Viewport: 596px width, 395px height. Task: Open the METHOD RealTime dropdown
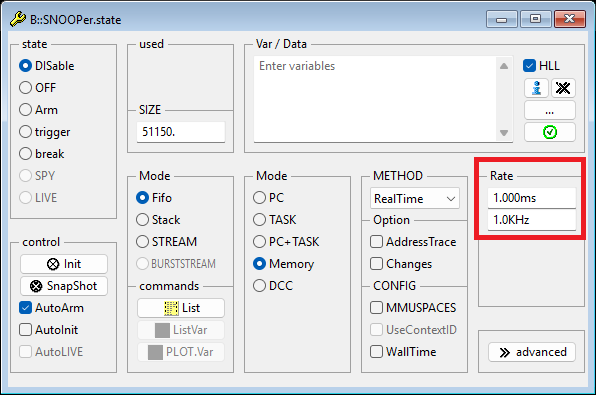(x=415, y=198)
